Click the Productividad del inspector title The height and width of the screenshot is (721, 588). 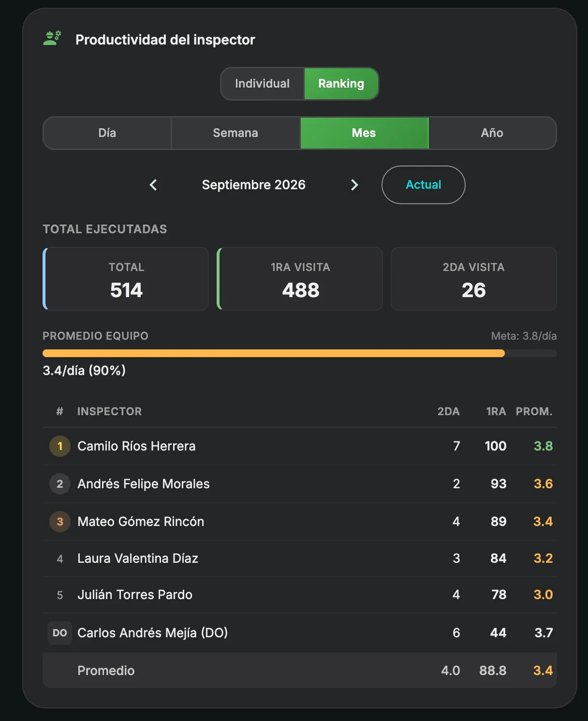coord(165,40)
